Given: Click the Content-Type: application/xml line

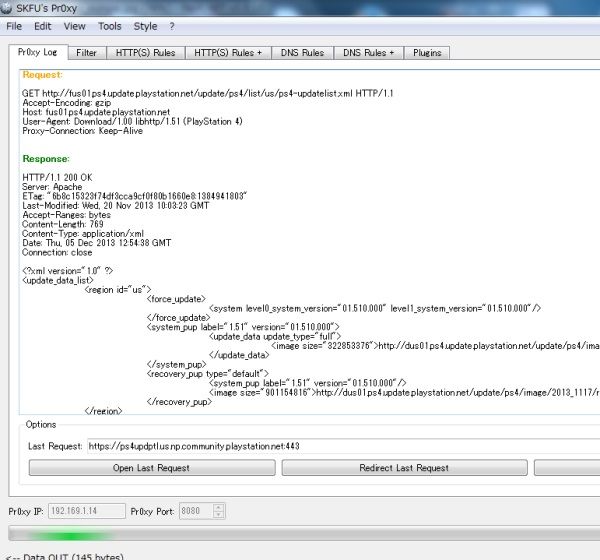Looking at the screenshot, I should coord(83,233).
